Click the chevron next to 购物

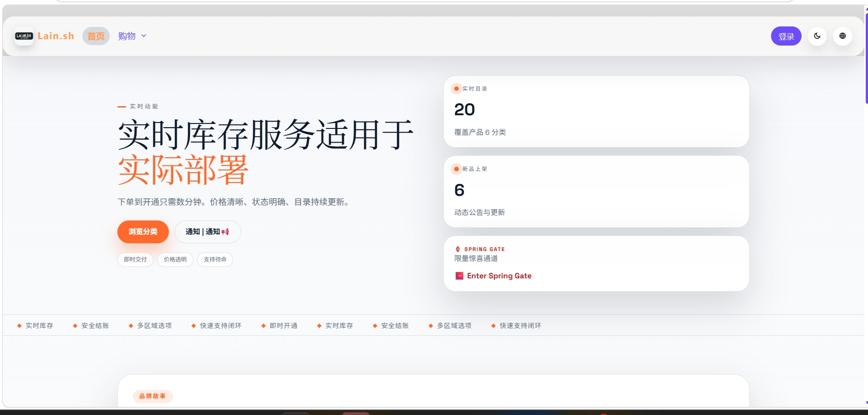click(144, 36)
